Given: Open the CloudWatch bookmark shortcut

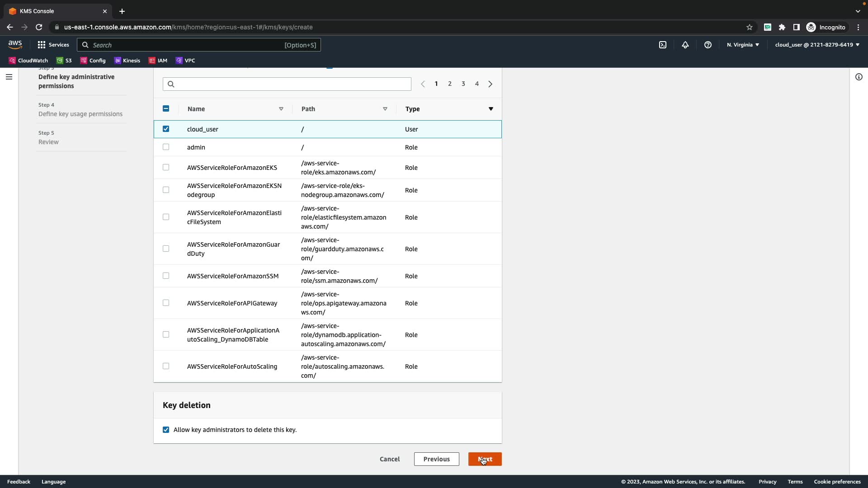Looking at the screenshot, I should [x=28, y=61].
